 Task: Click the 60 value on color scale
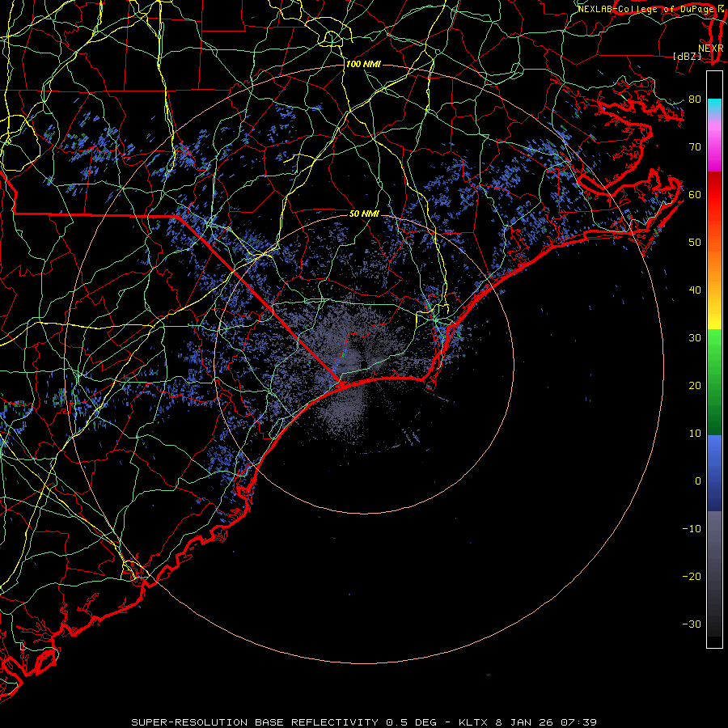click(x=695, y=195)
